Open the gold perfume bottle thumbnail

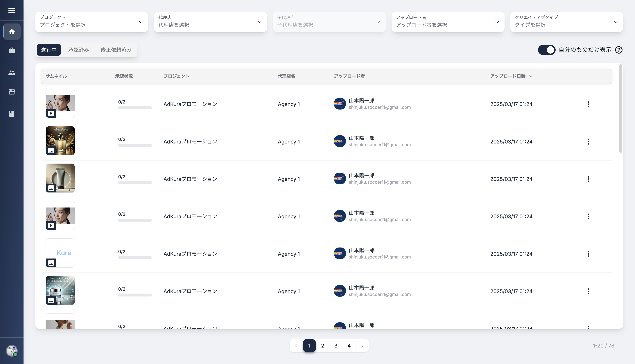click(x=60, y=141)
